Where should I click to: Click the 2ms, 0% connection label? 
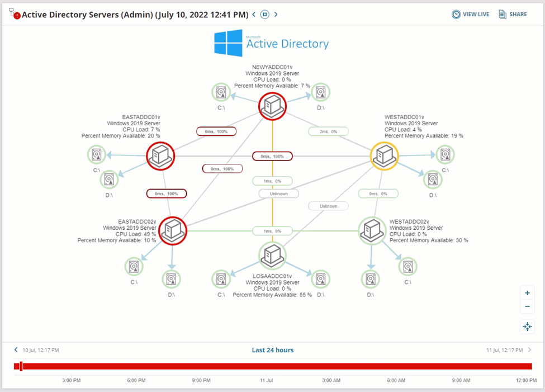pyautogui.click(x=328, y=131)
